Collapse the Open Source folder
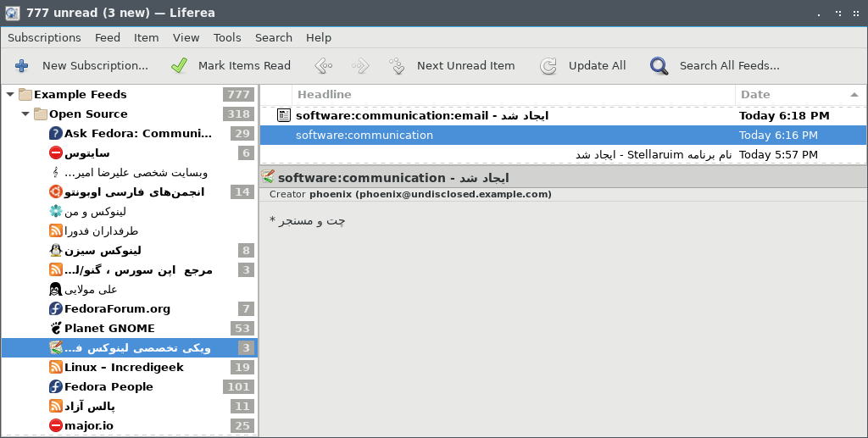The width and height of the screenshot is (868, 438). pyautogui.click(x=25, y=114)
